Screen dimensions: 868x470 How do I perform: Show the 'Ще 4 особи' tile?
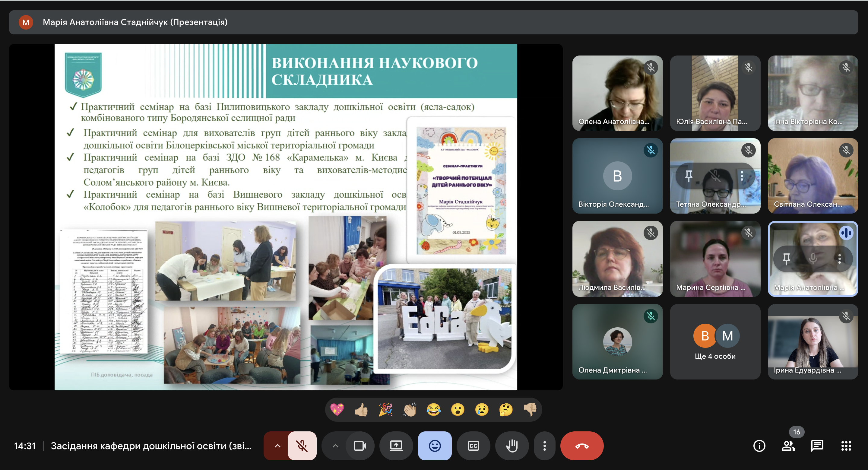click(x=715, y=341)
